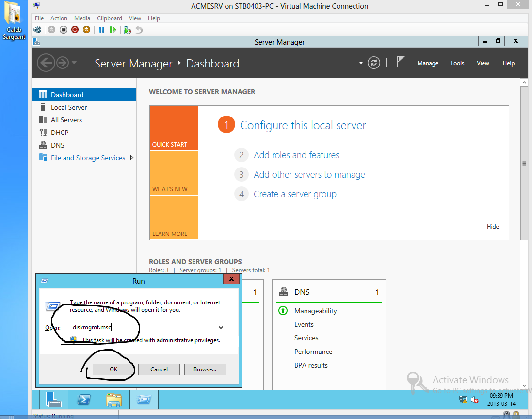
Task: Click Create a server group link
Action: [295, 194]
